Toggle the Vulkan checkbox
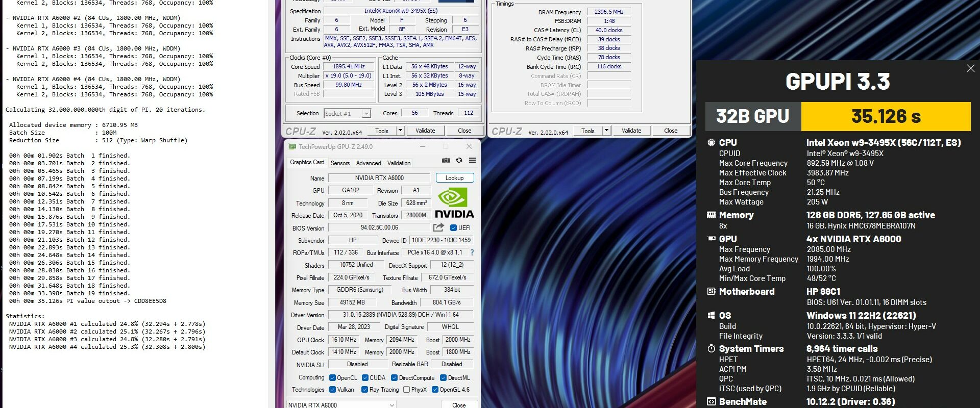Screen dimensions: 980x408 click(x=332, y=390)
